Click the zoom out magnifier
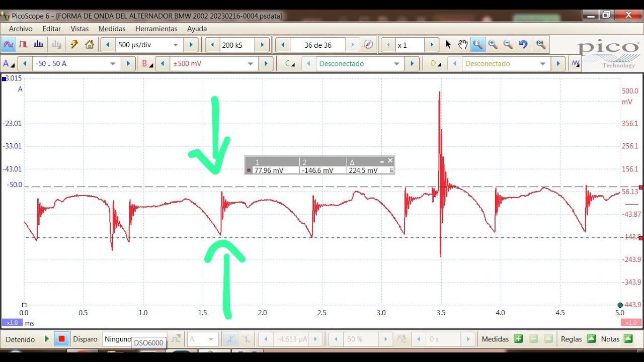644x362 pixels. pos(508,45)
